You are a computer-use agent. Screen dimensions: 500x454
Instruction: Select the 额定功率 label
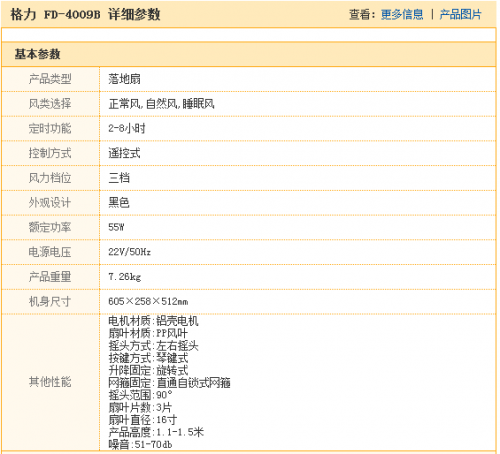coord(50,227)
